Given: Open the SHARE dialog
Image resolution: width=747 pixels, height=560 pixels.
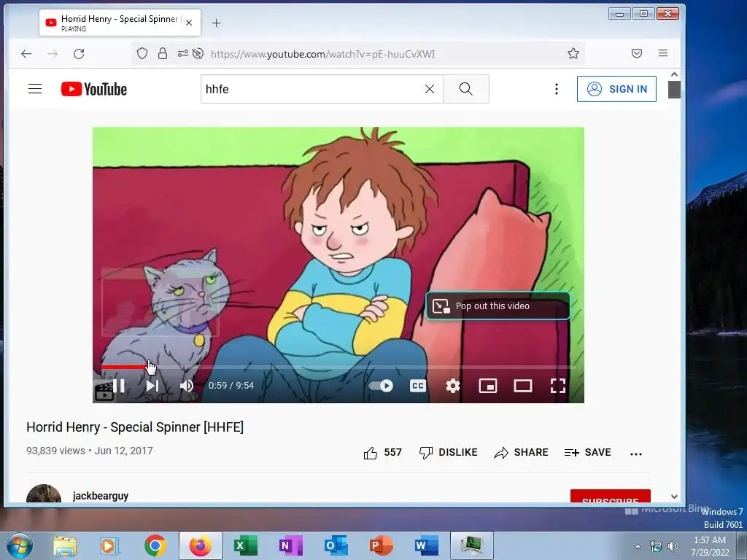Looking at the screenshot, I should tap(521, 452).
